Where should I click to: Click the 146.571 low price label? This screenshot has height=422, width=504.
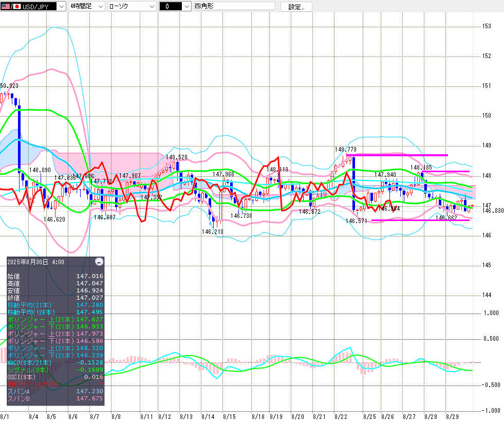[x=356, y=221]
